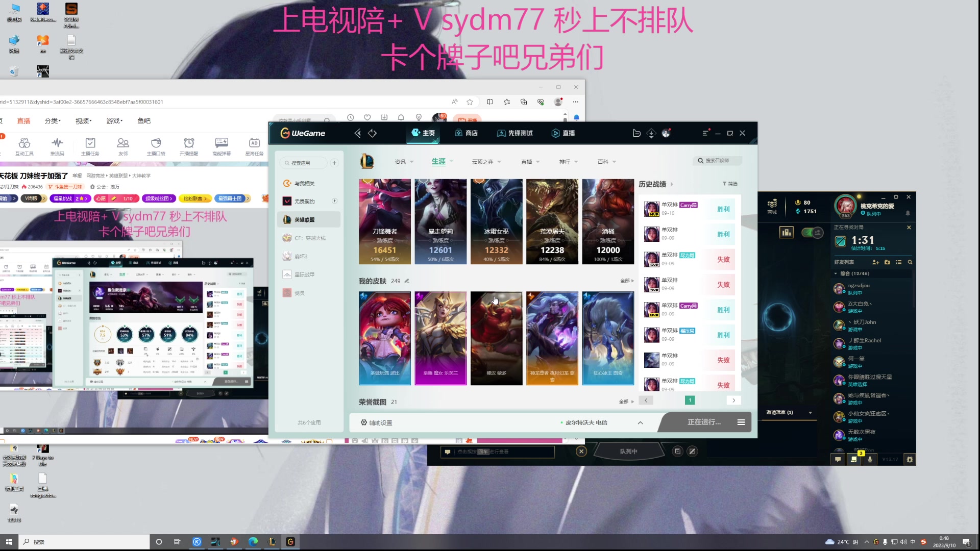
Task: Switch to the 先锋测试 tab in WeGame
Action: [515, 133]
